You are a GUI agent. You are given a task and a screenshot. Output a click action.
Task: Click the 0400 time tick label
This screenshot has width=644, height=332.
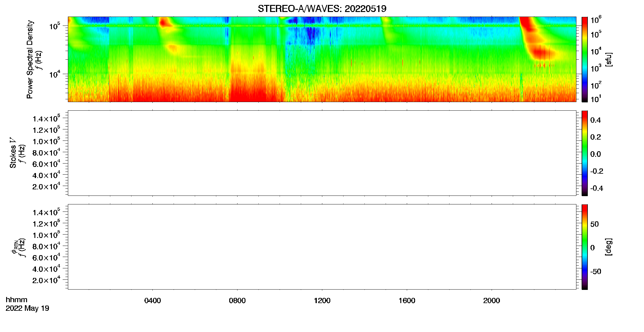click(x=152, y=301)
